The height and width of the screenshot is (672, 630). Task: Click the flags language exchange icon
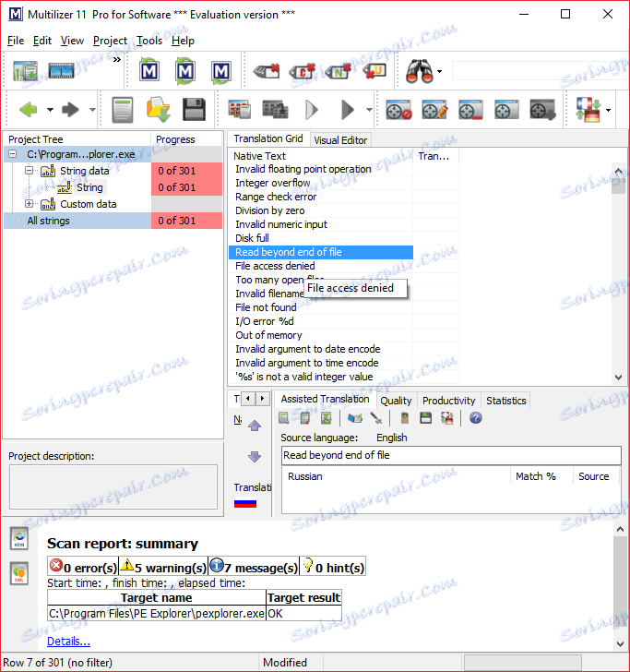(588, 110)
